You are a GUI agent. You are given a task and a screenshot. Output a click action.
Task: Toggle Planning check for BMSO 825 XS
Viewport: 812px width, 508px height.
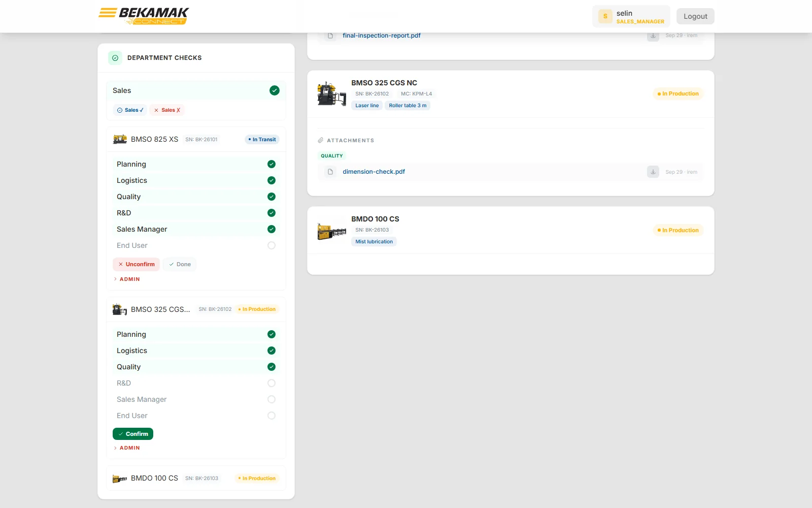point(272,164)
